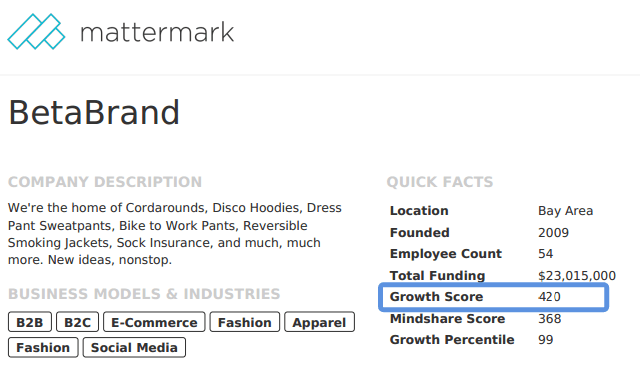The image size is (641, 371).
Task: Click the BetaBrand company title
Action: (94, 112)
